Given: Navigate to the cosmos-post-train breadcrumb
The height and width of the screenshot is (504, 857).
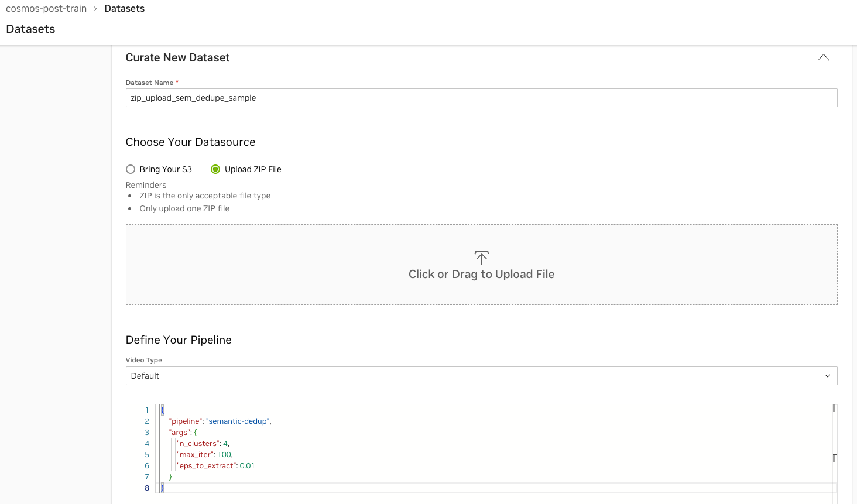Looking at the screenshot, I should [46, 8].
